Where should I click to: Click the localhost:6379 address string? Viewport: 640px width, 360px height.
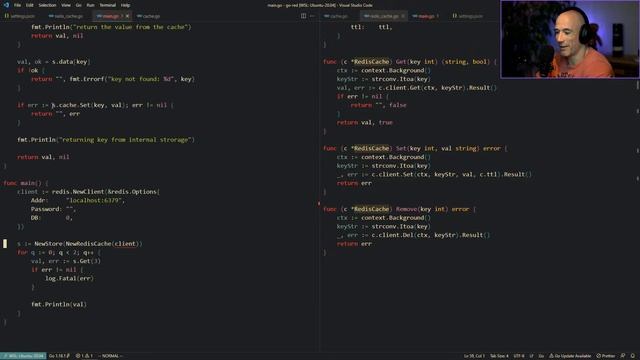click(x=95, y=200)
